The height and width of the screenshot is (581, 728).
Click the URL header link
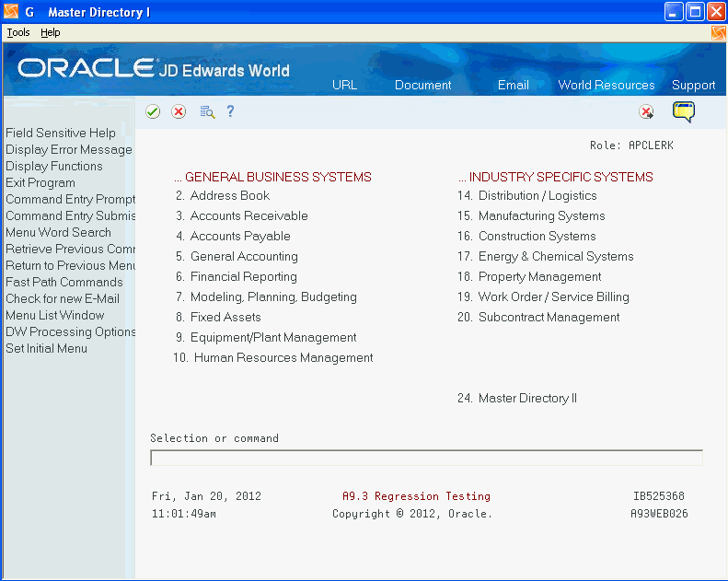coord(344,85)
